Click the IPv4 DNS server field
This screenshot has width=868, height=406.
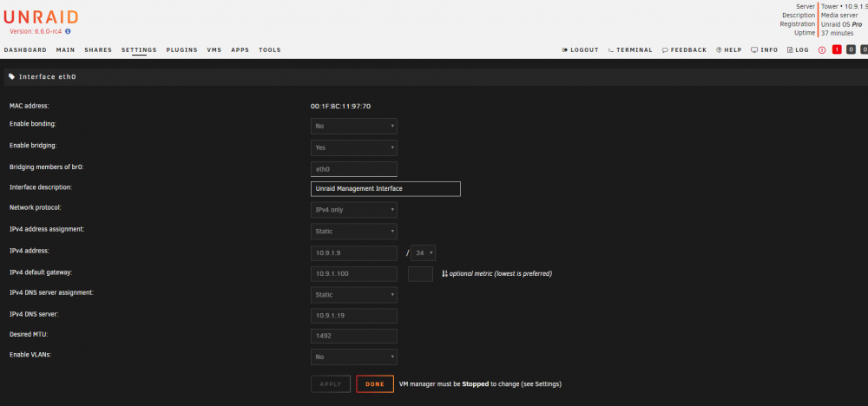[x=354, y=316]
